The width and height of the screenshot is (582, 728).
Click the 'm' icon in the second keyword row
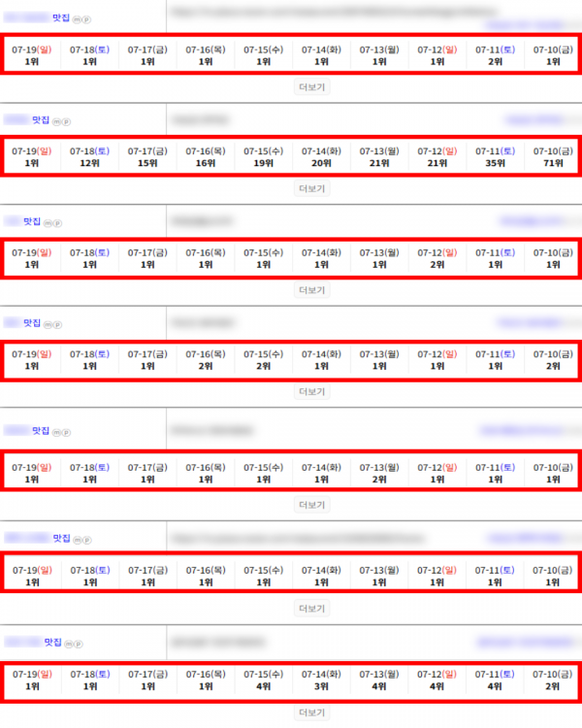[x=56, y=122]
